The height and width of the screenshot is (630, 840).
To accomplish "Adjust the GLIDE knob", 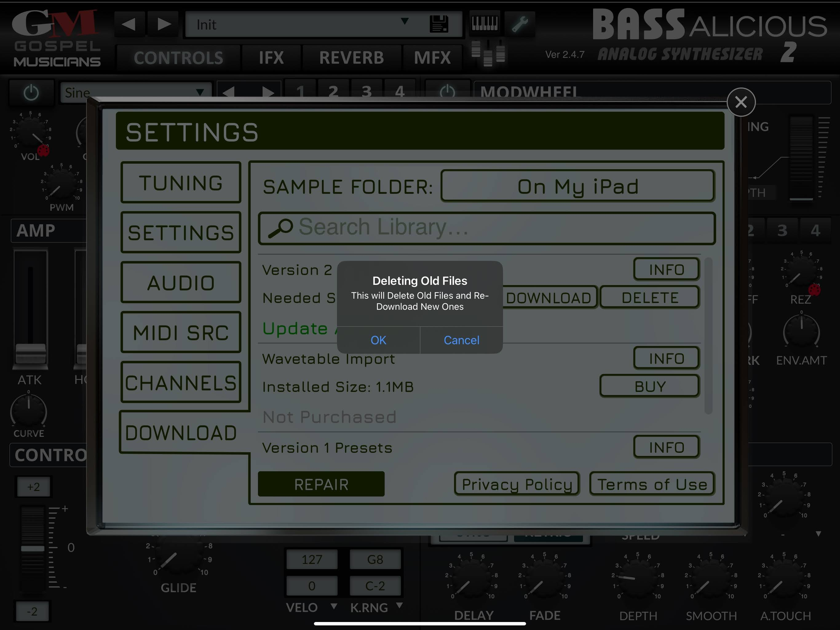I will [178, 557].
